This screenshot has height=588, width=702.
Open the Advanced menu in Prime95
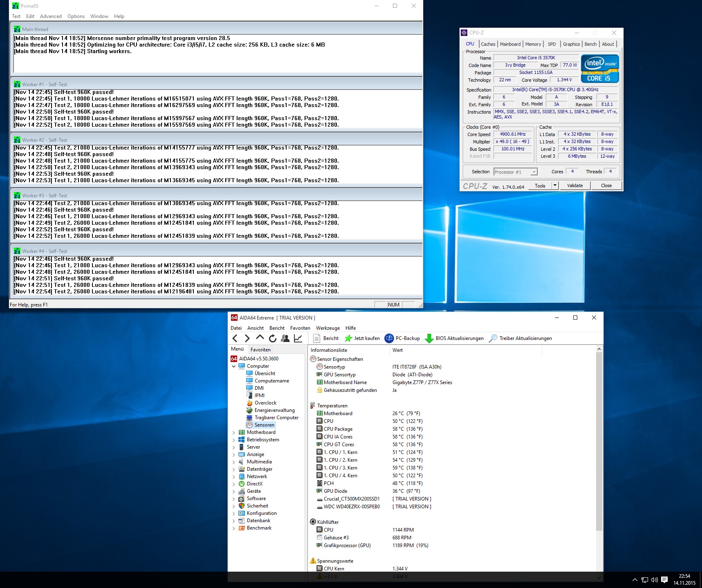click(51, 16)
